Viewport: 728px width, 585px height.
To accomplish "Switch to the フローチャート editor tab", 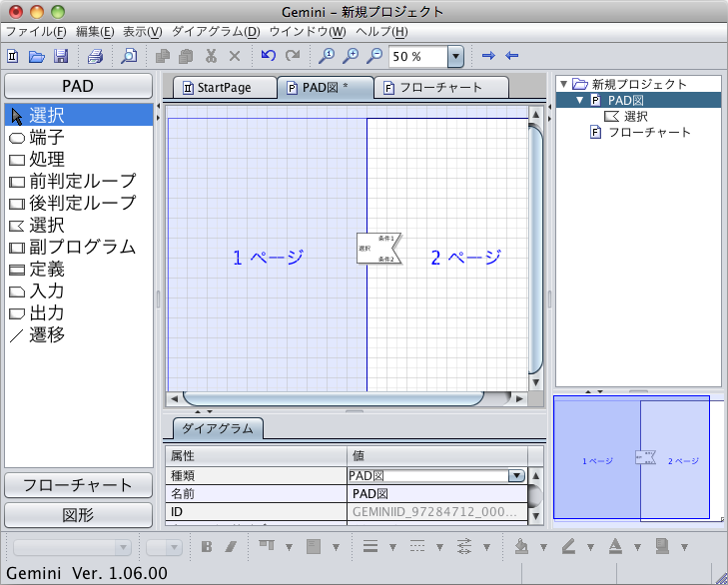I will pos(441,87).
